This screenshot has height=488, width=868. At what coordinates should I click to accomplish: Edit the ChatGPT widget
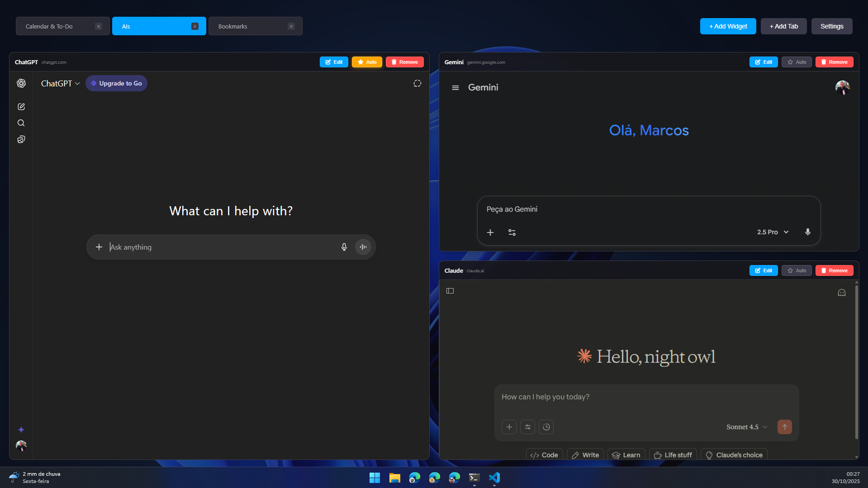click(x=334, y=62)
